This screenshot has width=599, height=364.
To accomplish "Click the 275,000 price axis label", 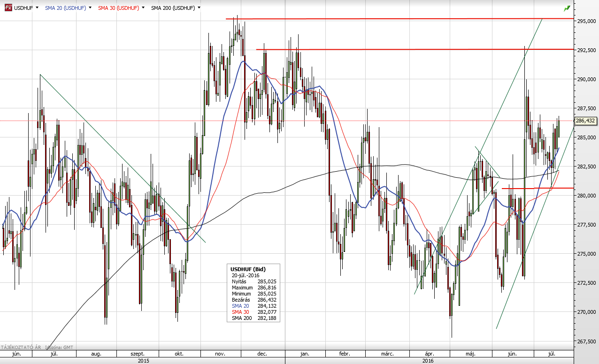I will [x=586, y=254].
